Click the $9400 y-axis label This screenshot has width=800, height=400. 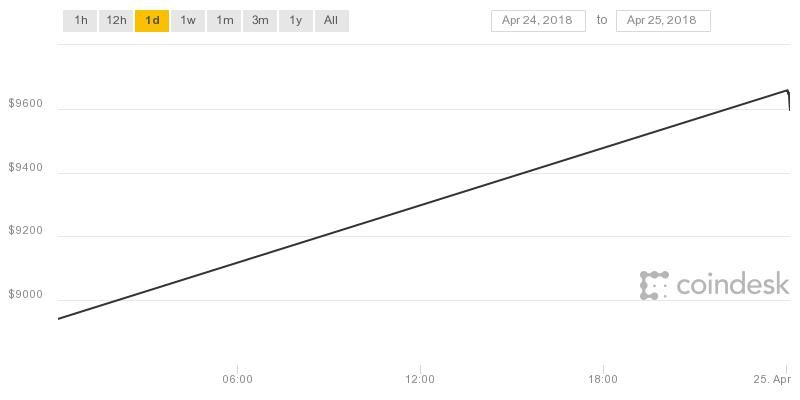pos(25,167)
